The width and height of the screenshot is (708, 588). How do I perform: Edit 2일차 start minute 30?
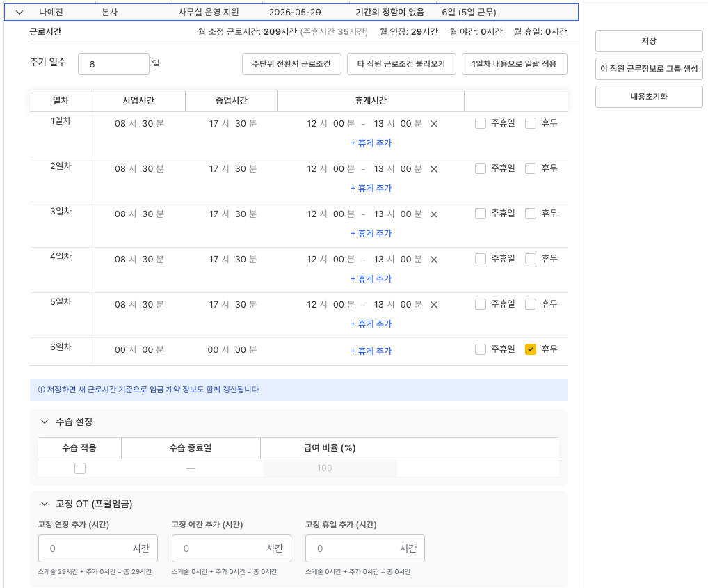pyautogui.click(x=147, y=169)
